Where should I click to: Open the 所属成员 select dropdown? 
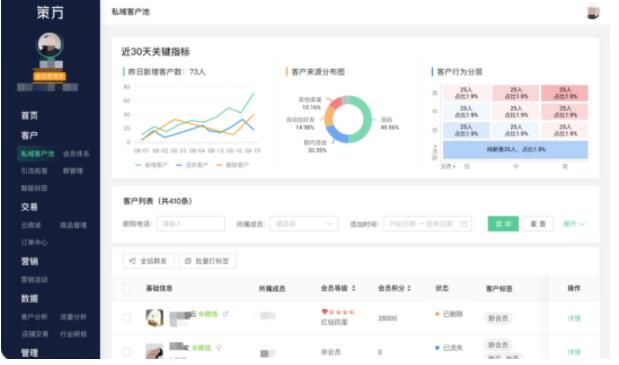[x=304, y=224]
